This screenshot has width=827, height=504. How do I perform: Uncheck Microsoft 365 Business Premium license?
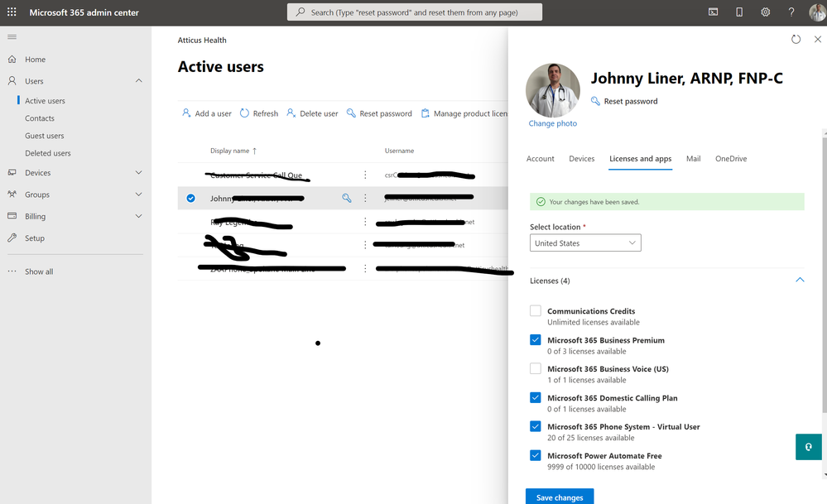[x=536, y=339]
